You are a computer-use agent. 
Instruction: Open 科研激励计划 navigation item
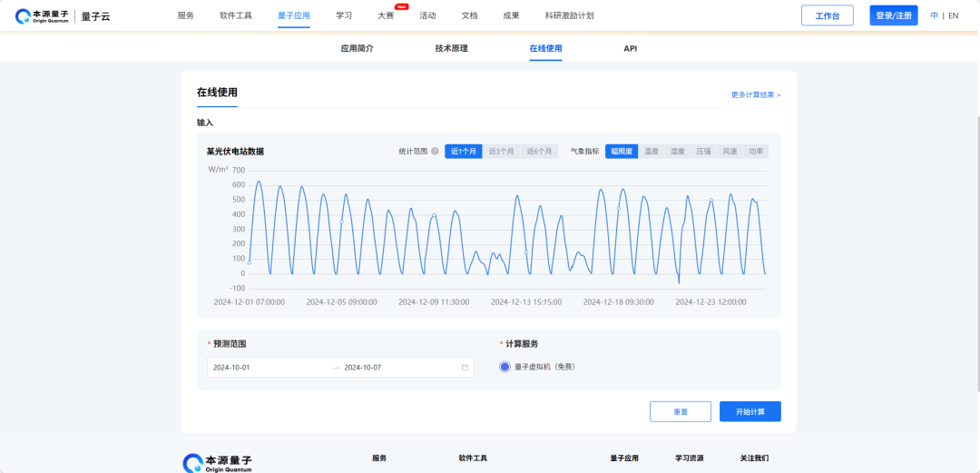[x=569, y=15]
